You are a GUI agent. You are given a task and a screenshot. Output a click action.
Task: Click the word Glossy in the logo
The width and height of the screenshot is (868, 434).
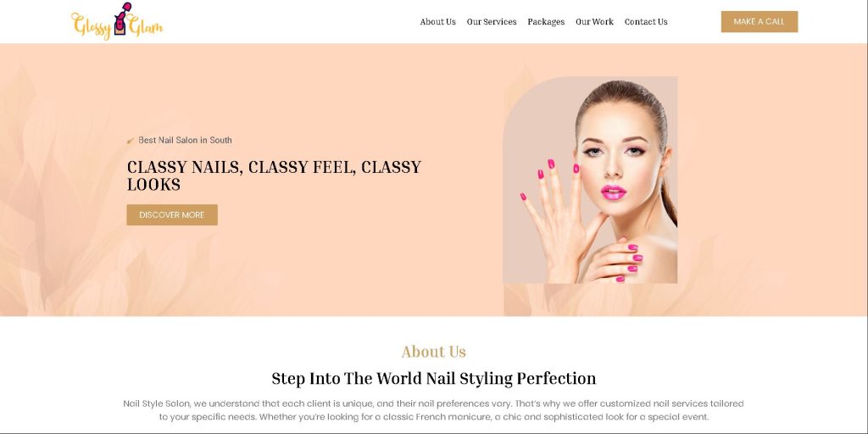pos(92,26)
